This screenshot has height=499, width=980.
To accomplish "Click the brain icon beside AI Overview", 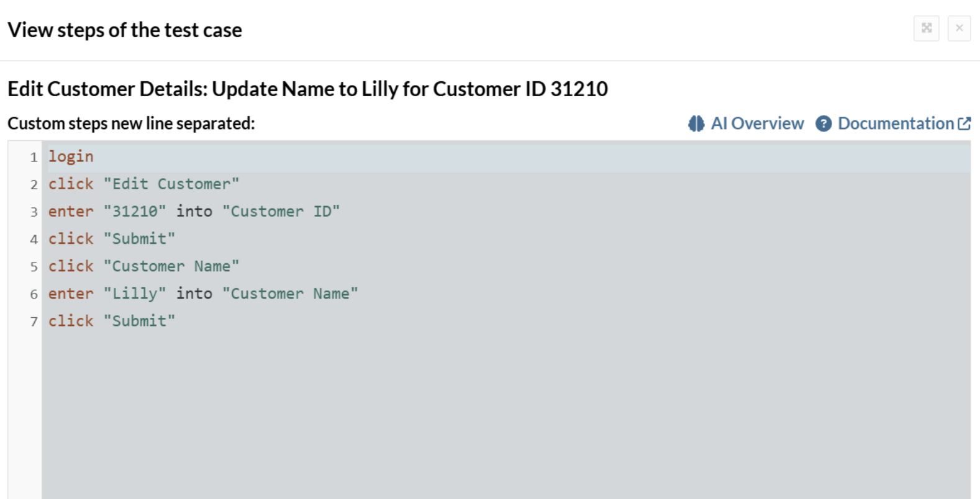I will click(696, 124).
